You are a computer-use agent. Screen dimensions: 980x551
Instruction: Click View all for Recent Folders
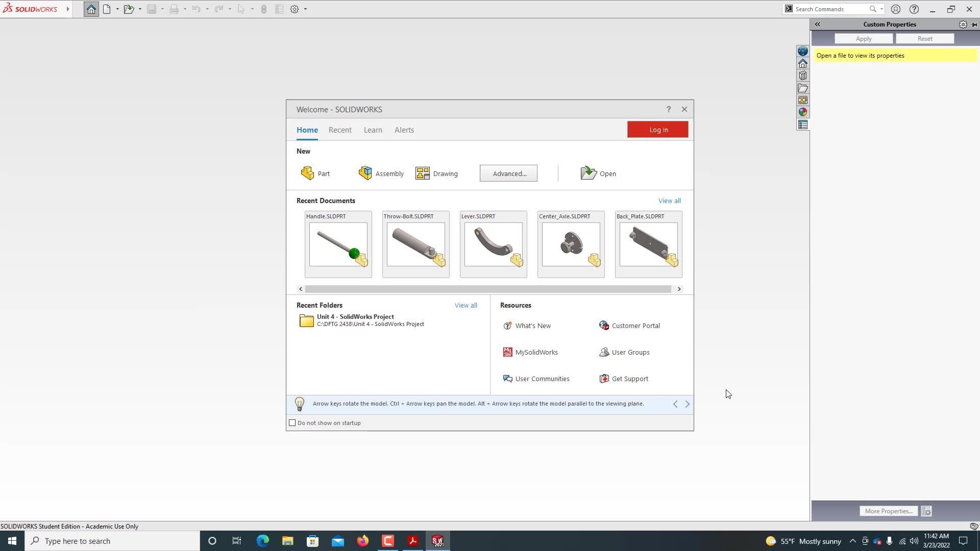(x=466, y=306)
